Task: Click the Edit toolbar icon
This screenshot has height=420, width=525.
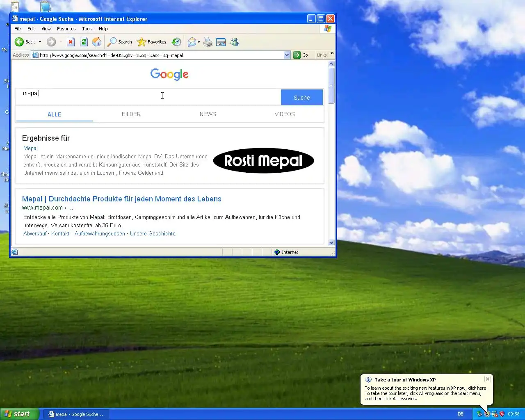Action: (x=221, y=42)
